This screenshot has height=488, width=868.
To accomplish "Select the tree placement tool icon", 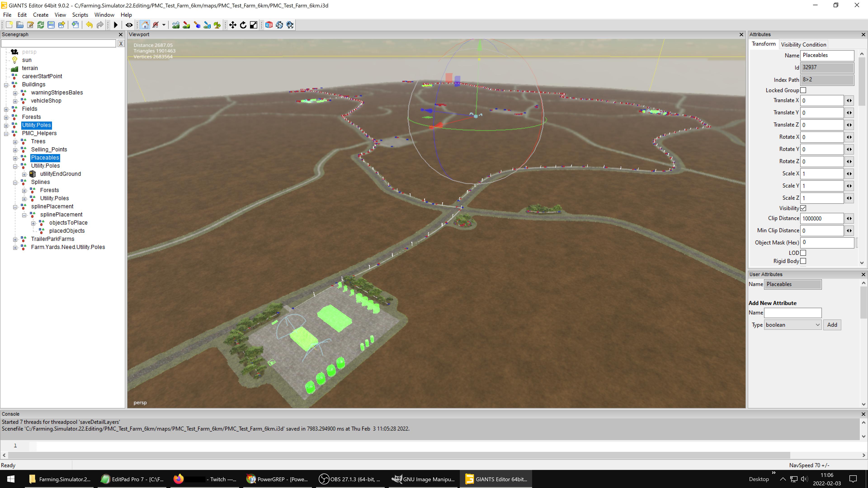I will [x=217, y=25].
